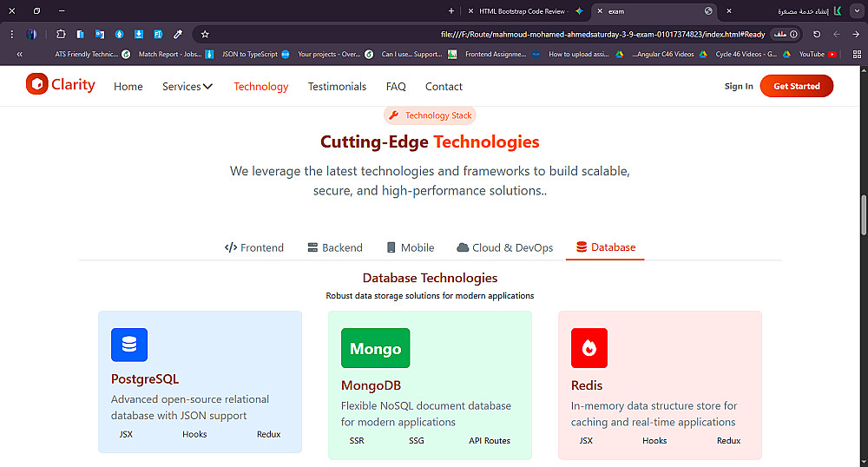Select Technology nav link
Image resolution: width=868 pixels, height=467 pixels.
[x=260, y=86]
